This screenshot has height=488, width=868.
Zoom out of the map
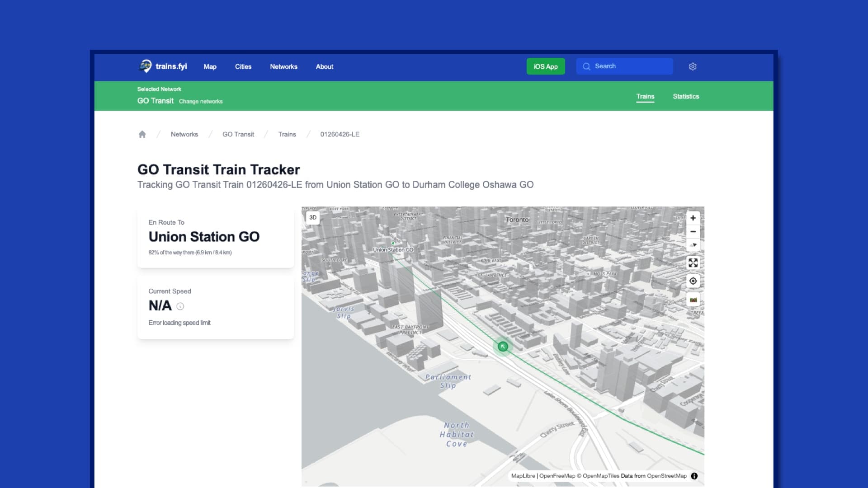(693, 232)
